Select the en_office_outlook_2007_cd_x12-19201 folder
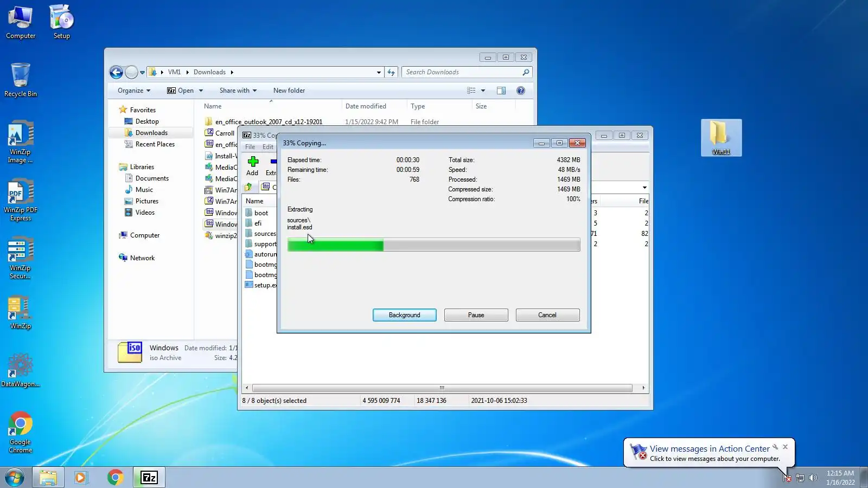Screen dimensions: 868x488 point(269,122)
